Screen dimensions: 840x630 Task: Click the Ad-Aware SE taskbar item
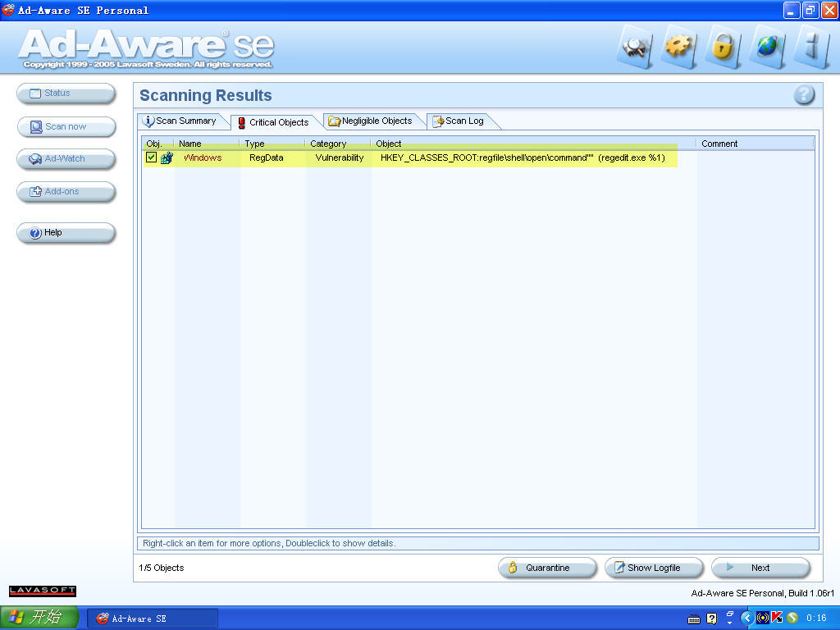pyautogui.click(x=153, y=619)
